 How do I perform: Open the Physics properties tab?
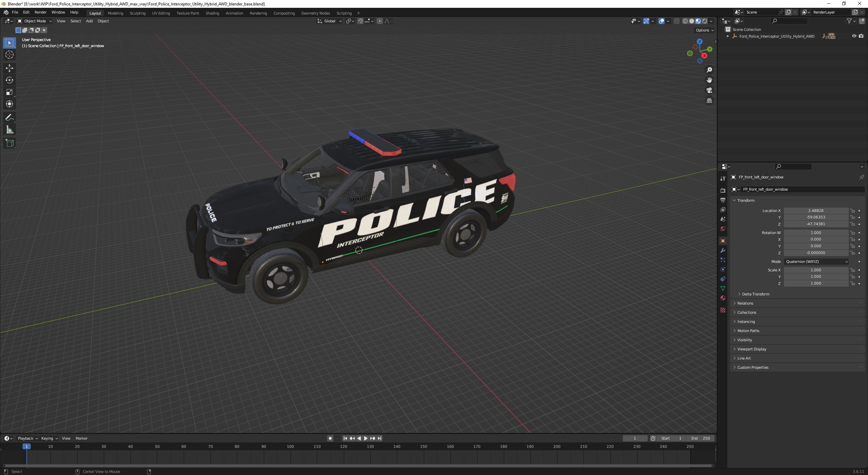pos(723,269)
